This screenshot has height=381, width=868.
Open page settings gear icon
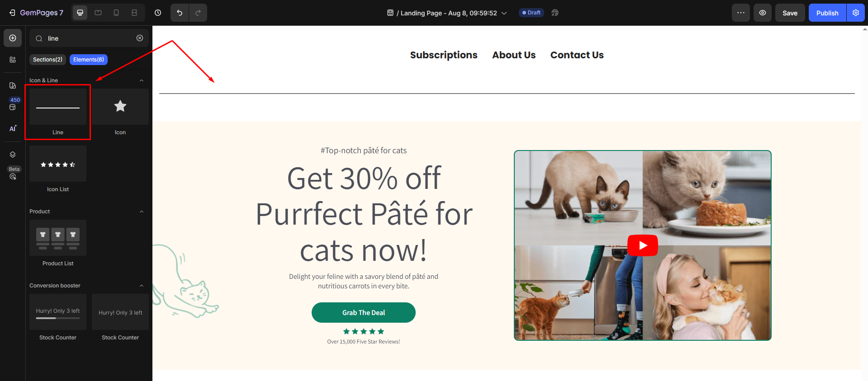point(856,13)
